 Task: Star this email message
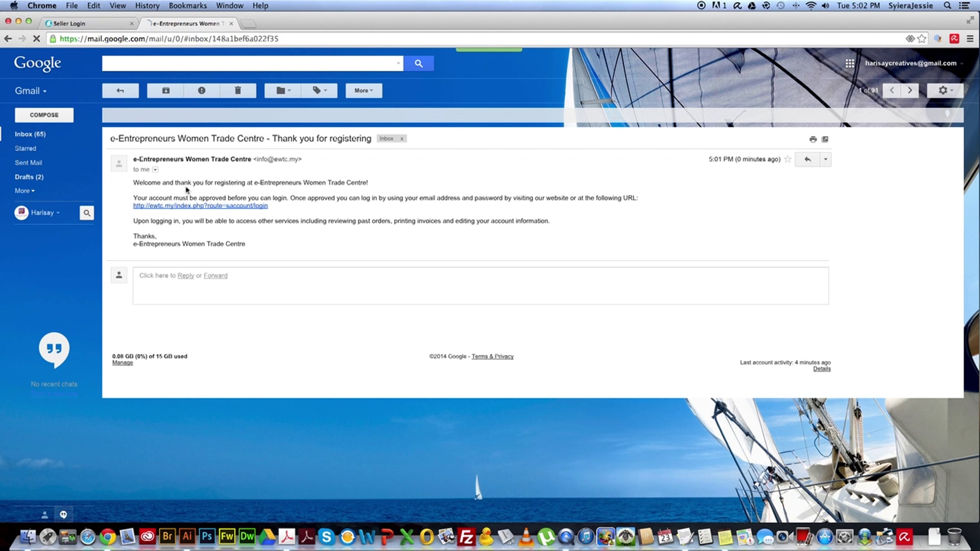click(788, 159)
